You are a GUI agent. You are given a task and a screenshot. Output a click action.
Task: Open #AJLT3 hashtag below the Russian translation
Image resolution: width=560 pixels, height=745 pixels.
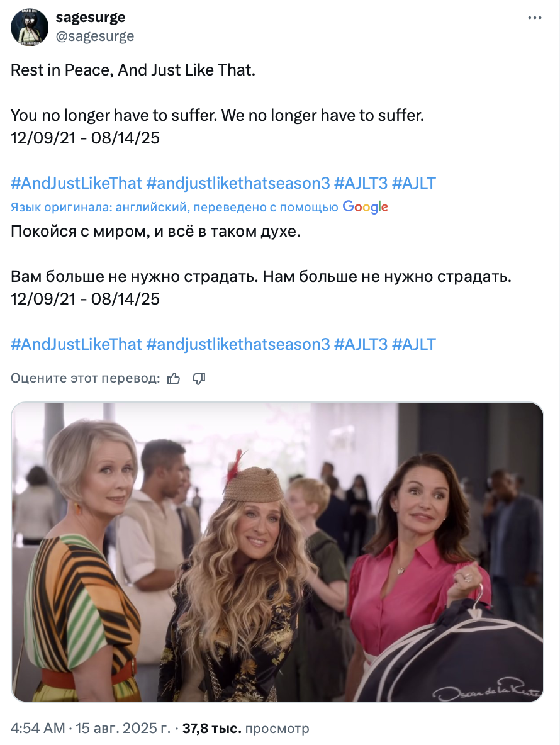pyautogui.click(x=361, y=344)
